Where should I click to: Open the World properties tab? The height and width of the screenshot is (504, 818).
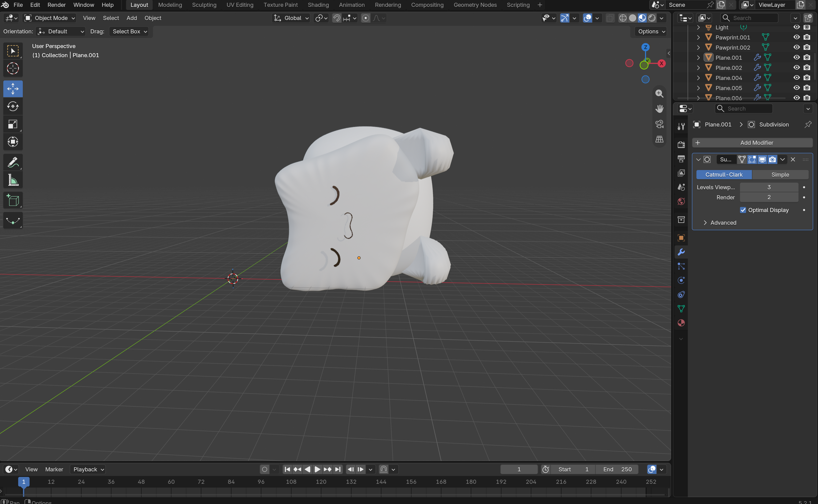(681, 201)
